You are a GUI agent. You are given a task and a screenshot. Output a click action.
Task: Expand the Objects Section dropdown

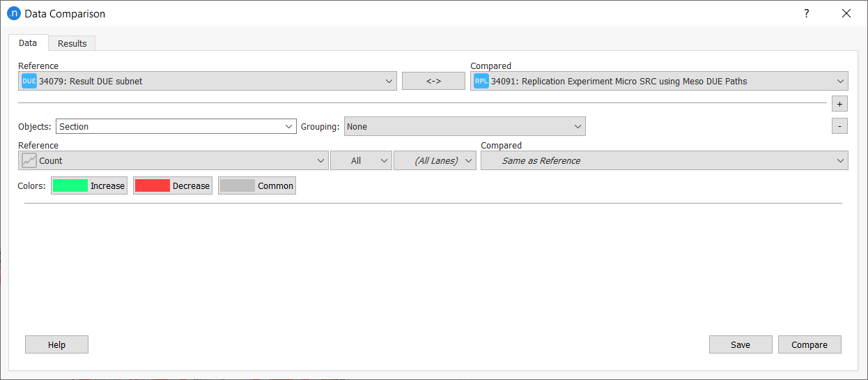point(176,126)
